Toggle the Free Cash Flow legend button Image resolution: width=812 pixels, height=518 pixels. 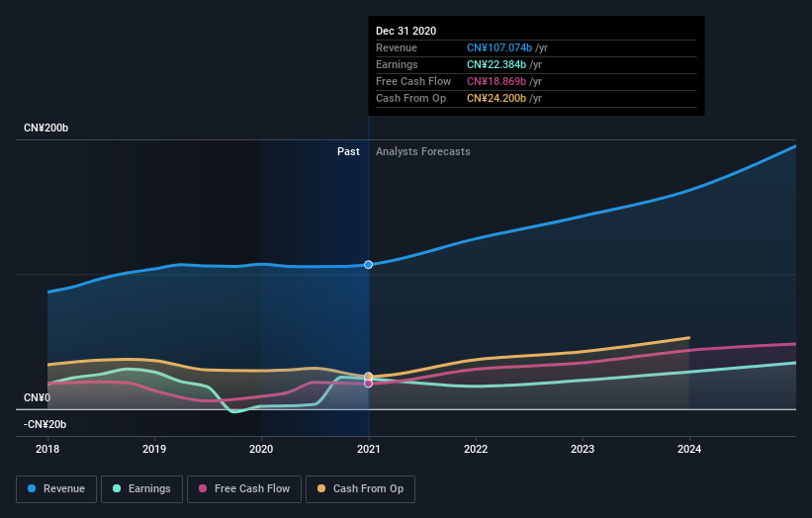[244, 489]
